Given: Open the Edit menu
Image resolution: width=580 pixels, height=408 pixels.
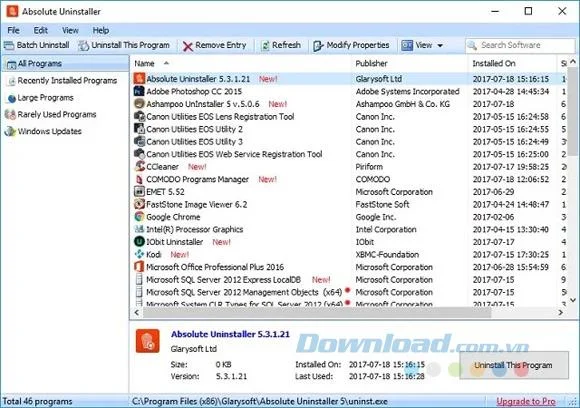Looking at the screenshot, I should pos(40,30).
